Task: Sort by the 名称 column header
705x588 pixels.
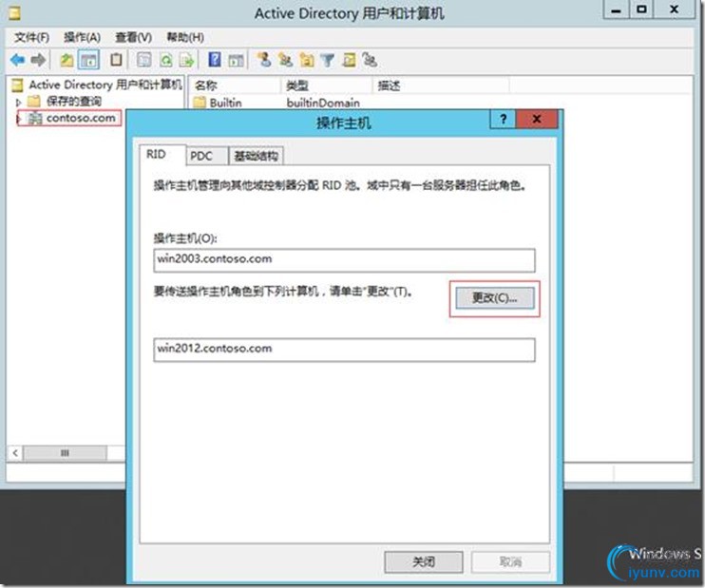Action: pyautogui.click(x=235, y=85)
